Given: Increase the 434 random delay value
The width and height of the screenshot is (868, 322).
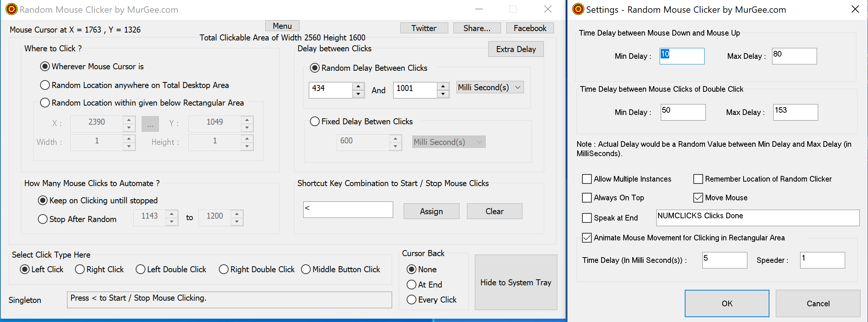Looking at the screenshot, I should click(x=358, y=86).
